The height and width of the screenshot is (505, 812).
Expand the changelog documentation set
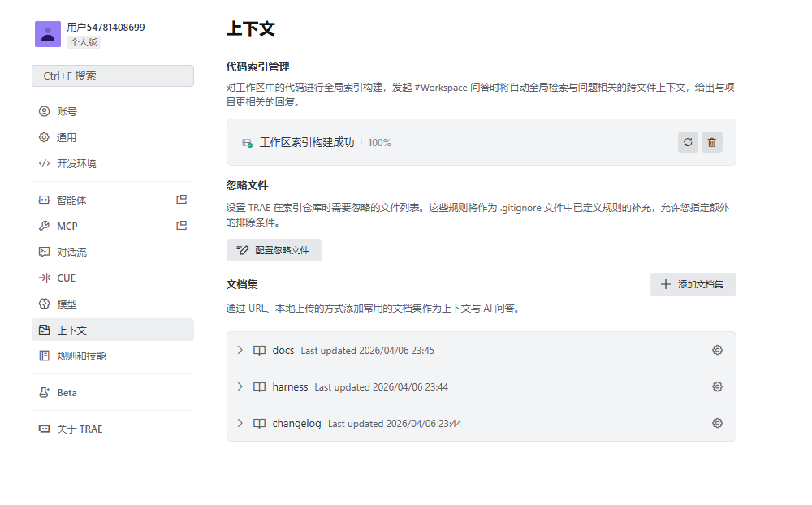(240, 423)
